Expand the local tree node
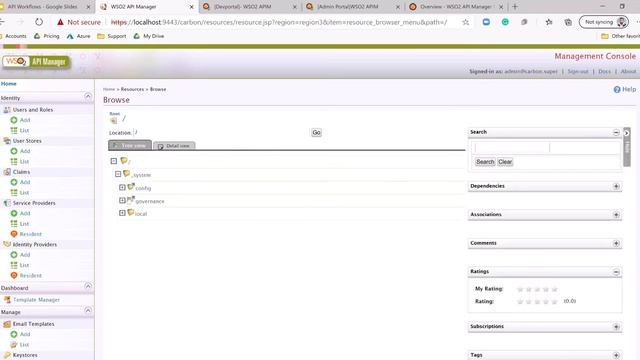Screen dimensions: 640x360 [122, 213]
